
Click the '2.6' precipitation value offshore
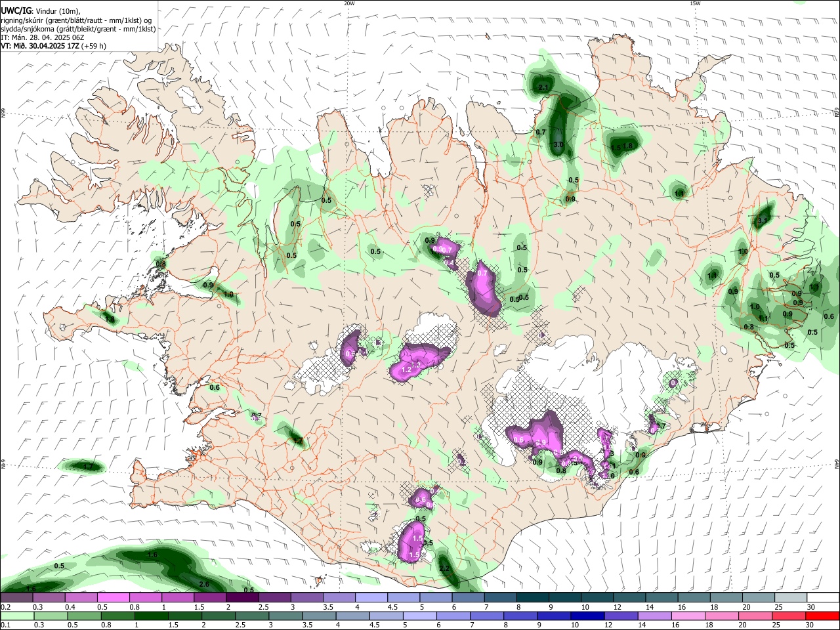(203, 584)
